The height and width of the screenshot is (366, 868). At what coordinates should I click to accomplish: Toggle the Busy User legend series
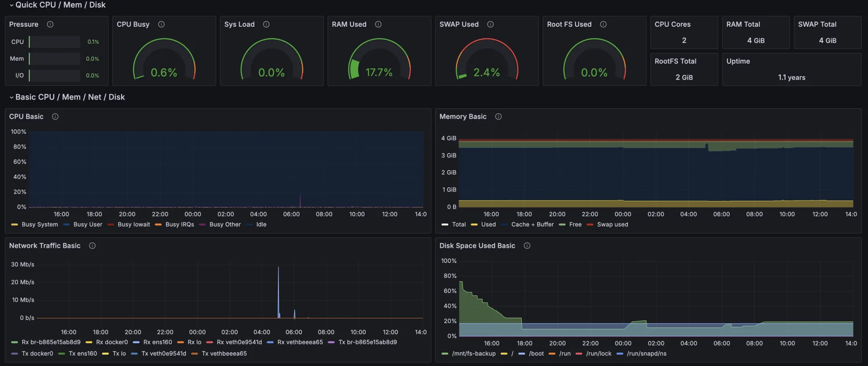[x=88, y=224]
